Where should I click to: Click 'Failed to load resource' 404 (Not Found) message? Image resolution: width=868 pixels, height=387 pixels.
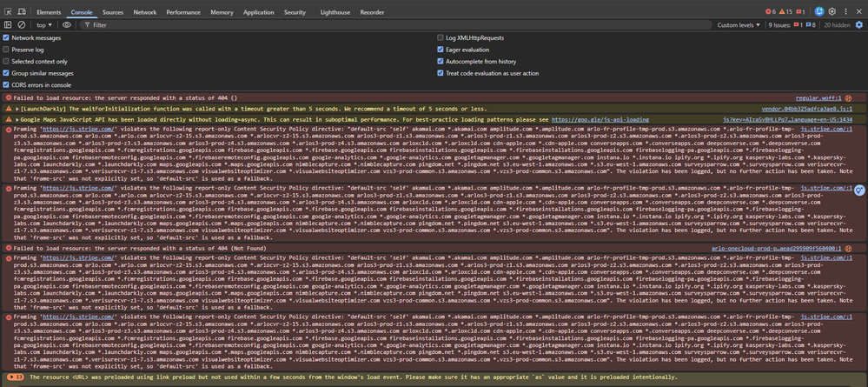[x=140, y=249]
